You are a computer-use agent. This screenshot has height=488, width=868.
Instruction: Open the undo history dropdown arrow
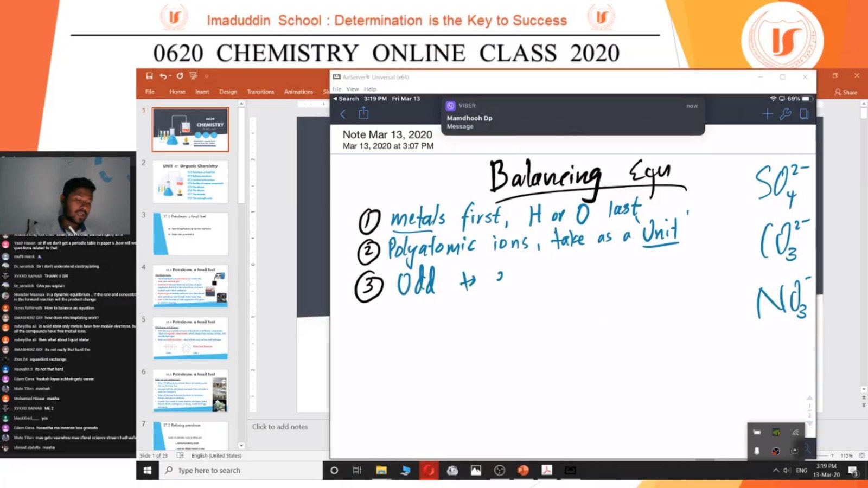point(170,76)
